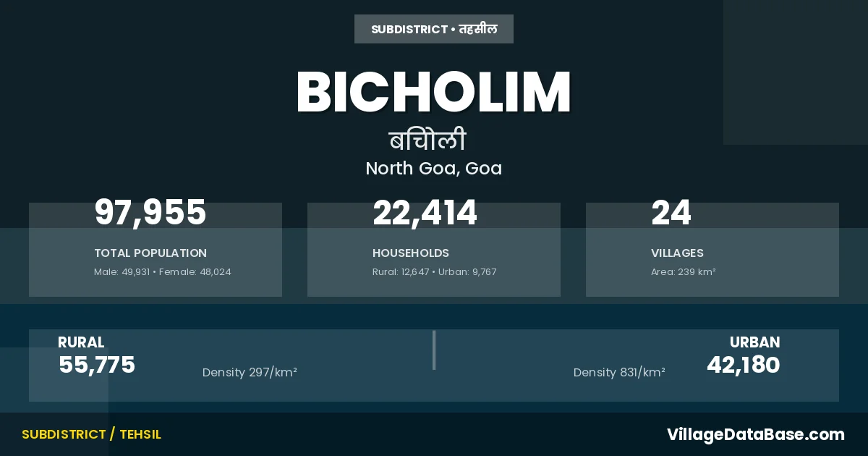Click the RURAL heading
The image size is (868, 456).
coord(81,342)
